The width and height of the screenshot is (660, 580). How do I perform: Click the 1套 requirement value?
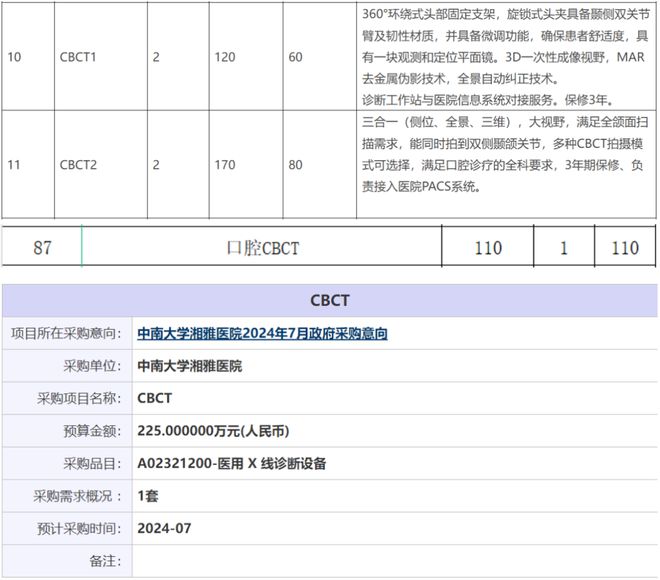coord(148,496)
